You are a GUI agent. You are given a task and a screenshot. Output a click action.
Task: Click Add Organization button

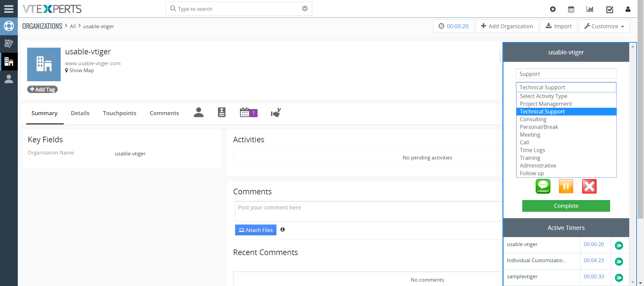(507, 26)
